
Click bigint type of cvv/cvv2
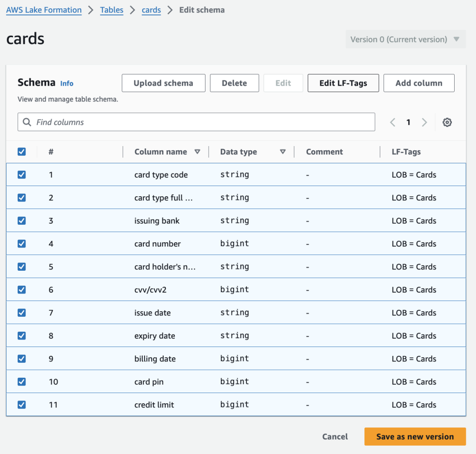pos(235,289)
